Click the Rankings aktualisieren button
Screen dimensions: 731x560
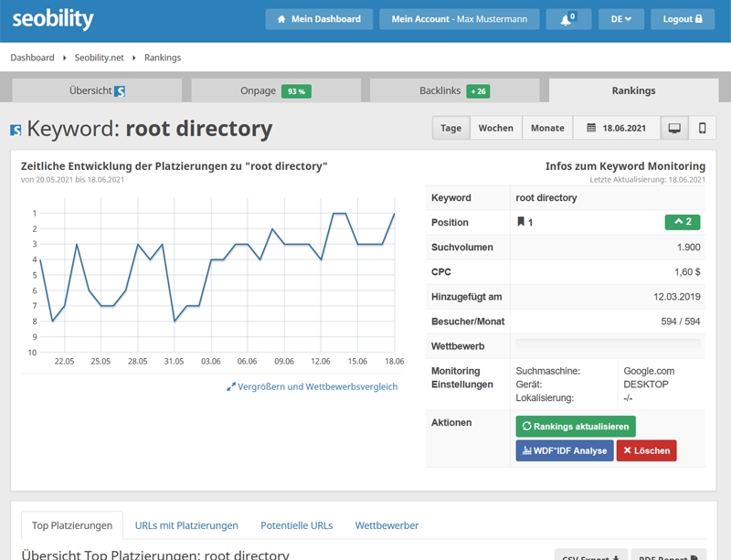(x=576, y=427)
